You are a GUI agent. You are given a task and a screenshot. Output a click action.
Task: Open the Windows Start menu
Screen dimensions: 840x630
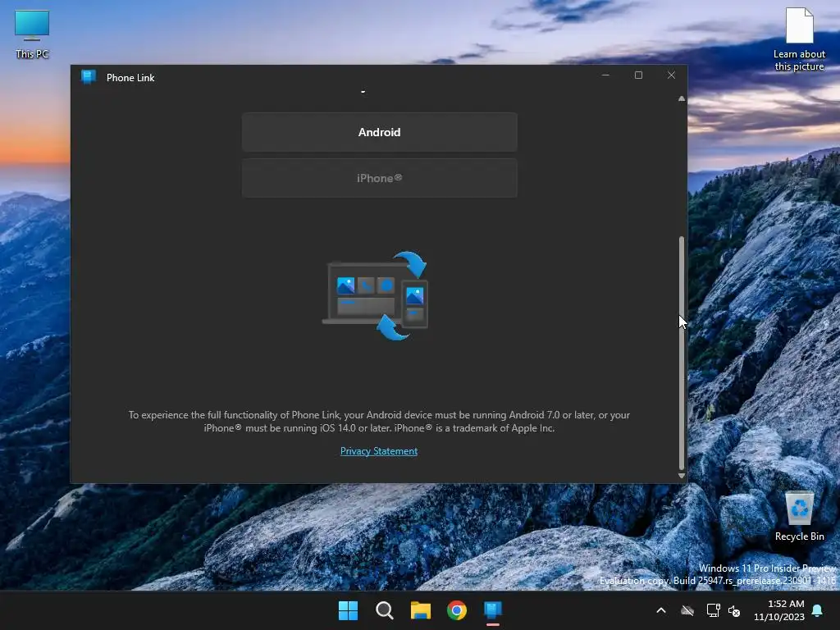click(348, 610)
